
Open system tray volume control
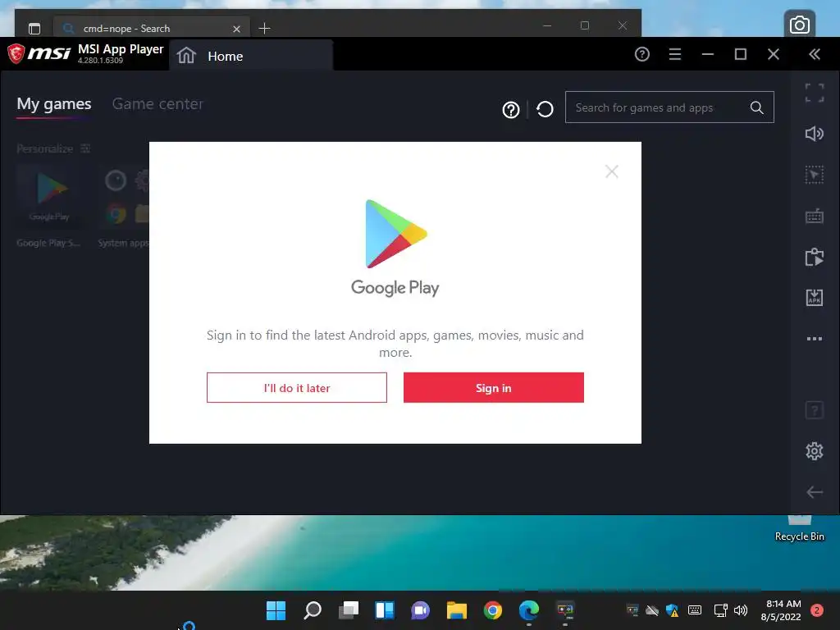[x=741, y=610]
